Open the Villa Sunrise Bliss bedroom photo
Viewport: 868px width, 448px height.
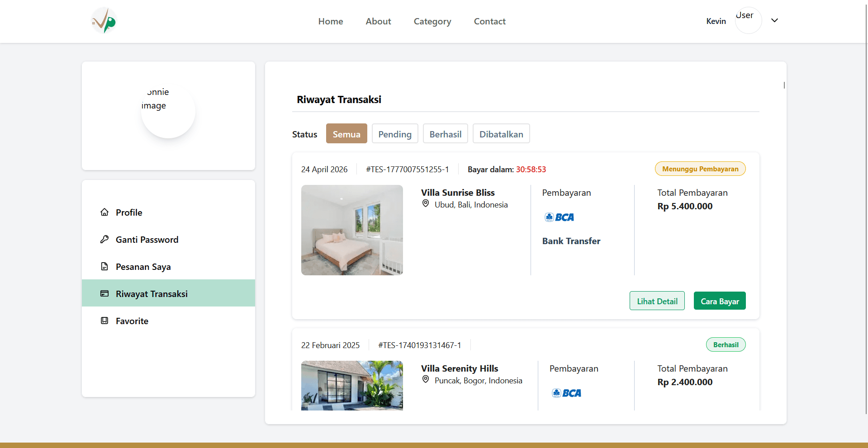point(352,230)
